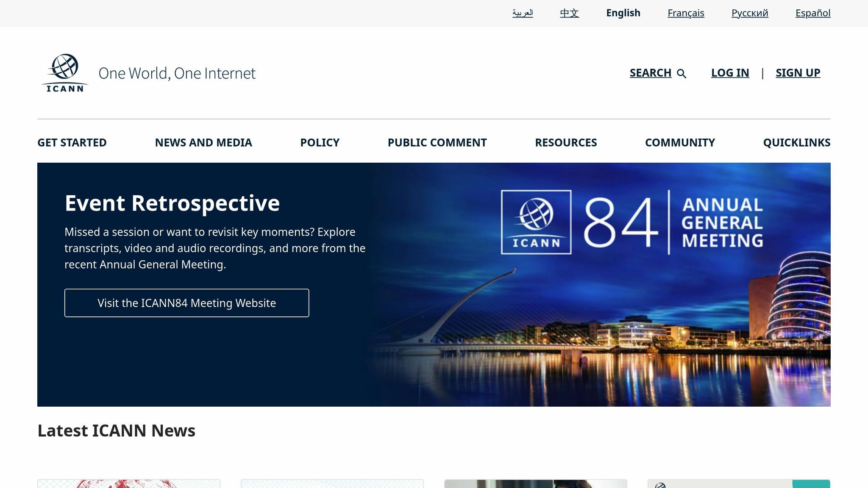Viewport: 868px width, 488px height.
Task: Click the SIGN UP link
Action: coord(798,72)
